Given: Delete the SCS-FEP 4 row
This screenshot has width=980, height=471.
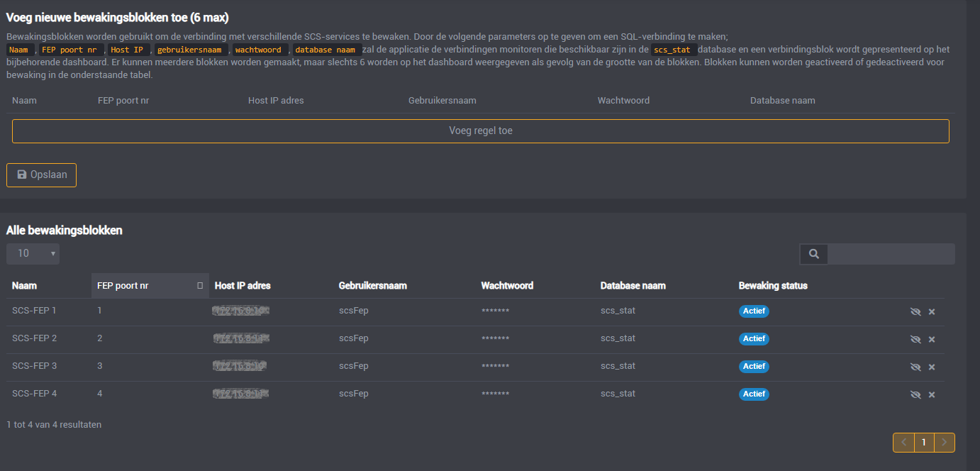Looking at the screenshot, I should (932, 394).
